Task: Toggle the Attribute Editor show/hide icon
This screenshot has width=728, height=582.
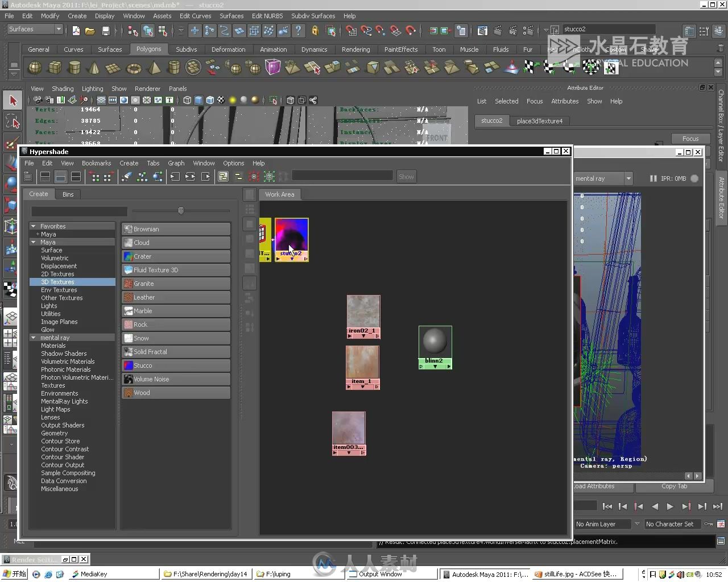Action: (689, 31)
